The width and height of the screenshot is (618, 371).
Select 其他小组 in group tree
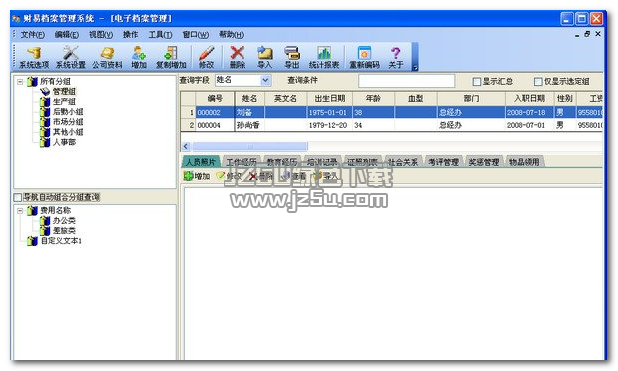68,132
